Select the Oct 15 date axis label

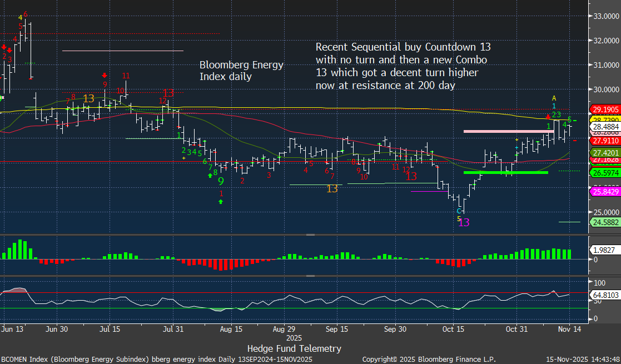pyautogui.click(x=453, y=329)
